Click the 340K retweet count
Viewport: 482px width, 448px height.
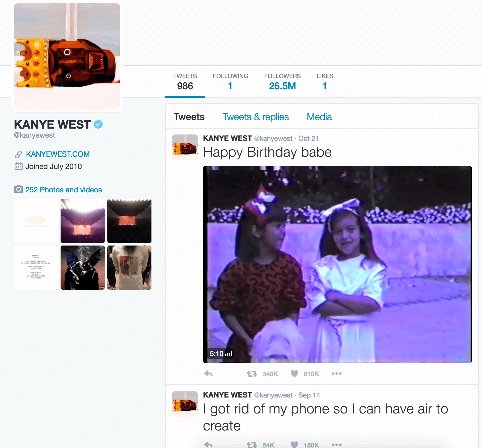point(270,374)
